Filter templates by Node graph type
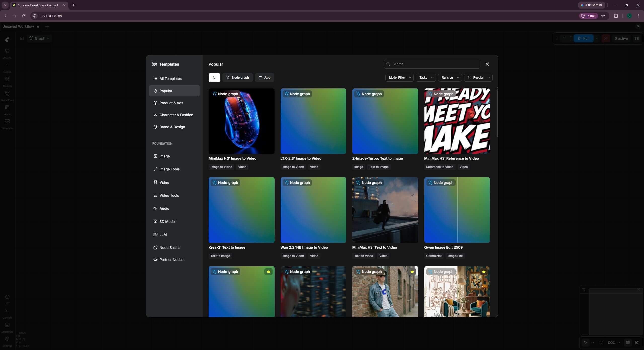 click(x=238, y=78)
